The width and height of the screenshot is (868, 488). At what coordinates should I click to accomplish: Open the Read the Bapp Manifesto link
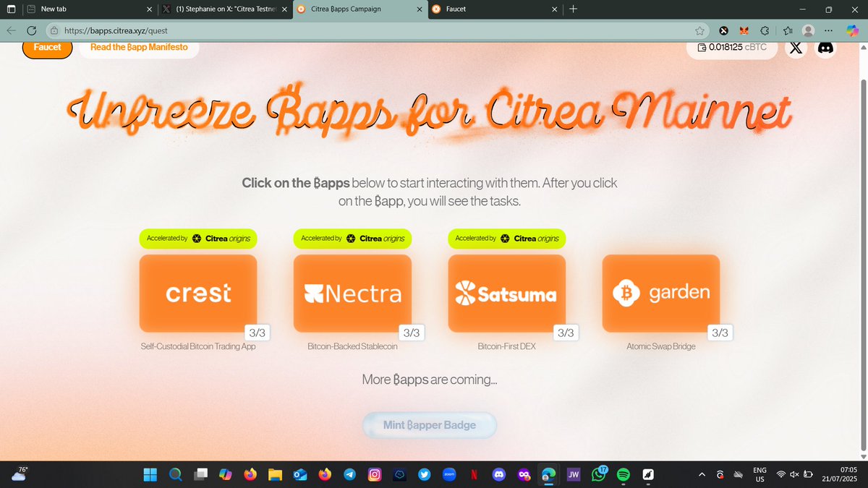pyautogui.click(x=139, y=47)
